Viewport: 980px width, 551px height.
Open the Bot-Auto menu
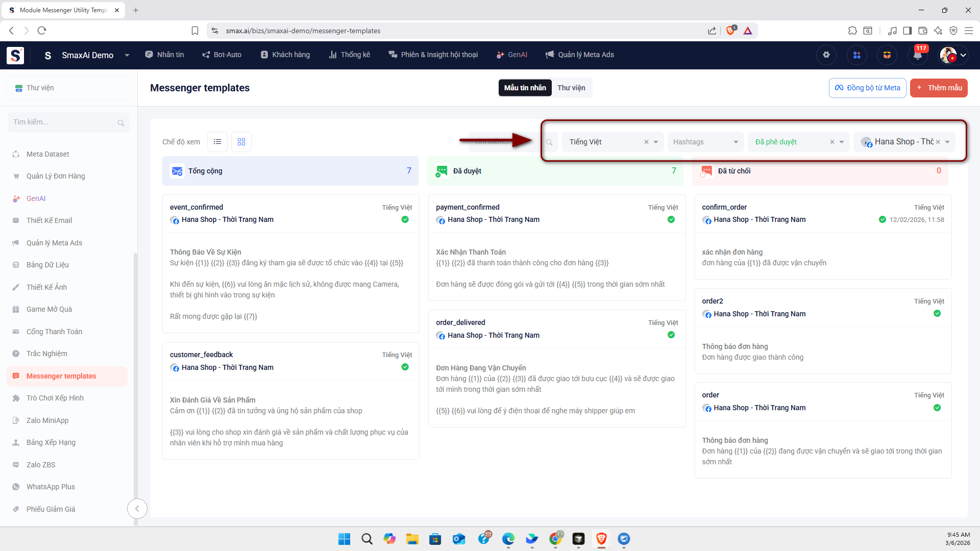(222, 55)
